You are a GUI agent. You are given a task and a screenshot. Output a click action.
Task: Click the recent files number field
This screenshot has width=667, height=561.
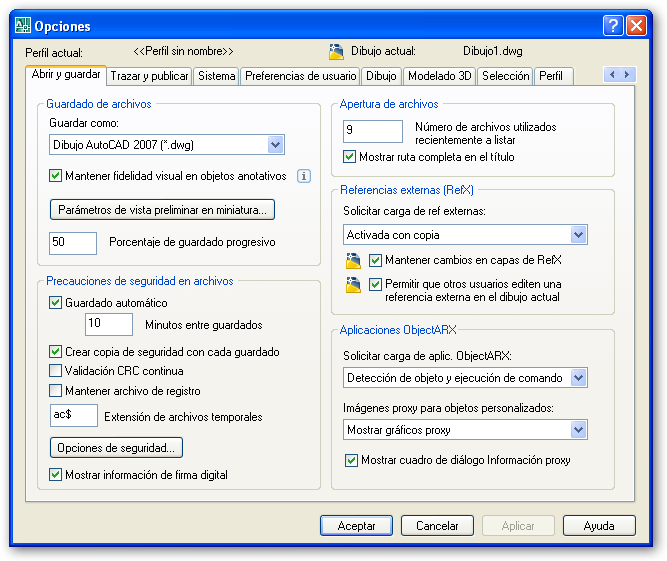coord(373,131)
